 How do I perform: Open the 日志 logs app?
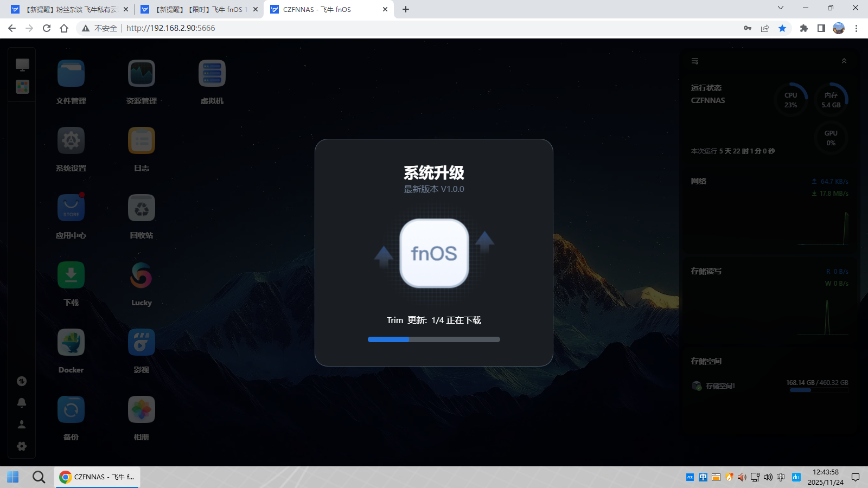[141, 140]
